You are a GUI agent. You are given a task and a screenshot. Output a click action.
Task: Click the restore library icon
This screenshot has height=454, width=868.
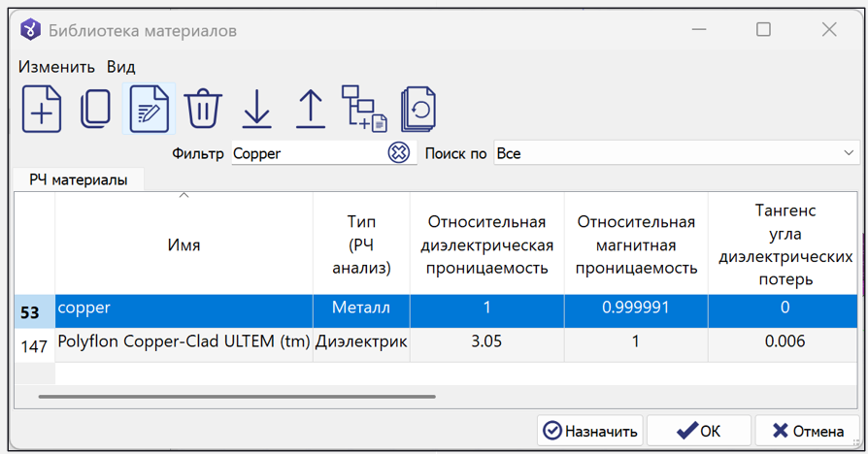point(418,108)
